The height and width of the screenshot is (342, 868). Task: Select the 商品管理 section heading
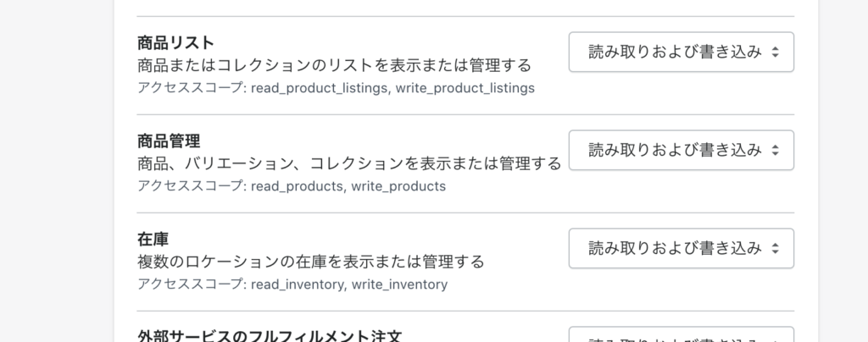coord(169,141)
